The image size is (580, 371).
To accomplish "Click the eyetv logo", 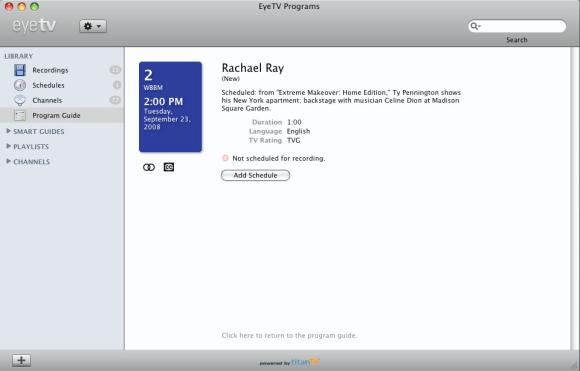I will pos(34,26).
